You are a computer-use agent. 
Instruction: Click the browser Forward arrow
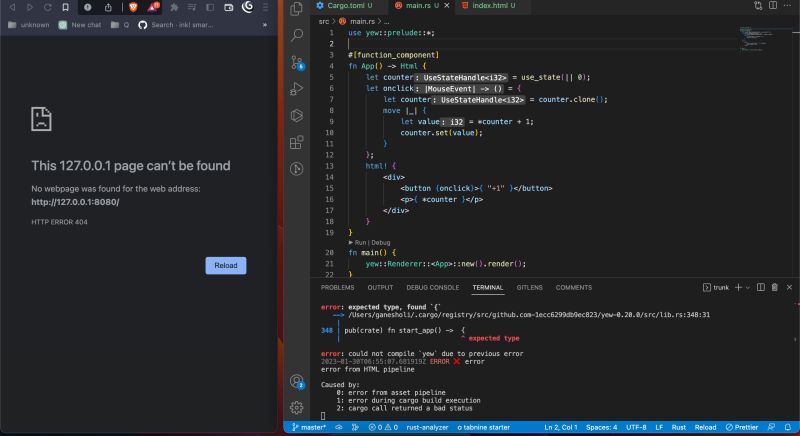[30, 7]
